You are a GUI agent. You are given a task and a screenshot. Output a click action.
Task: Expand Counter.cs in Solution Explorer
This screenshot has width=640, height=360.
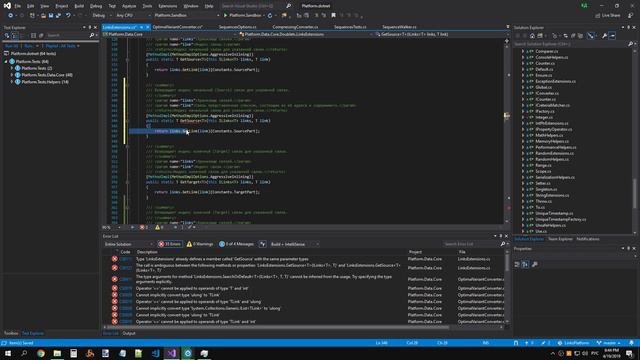(523, 63)
